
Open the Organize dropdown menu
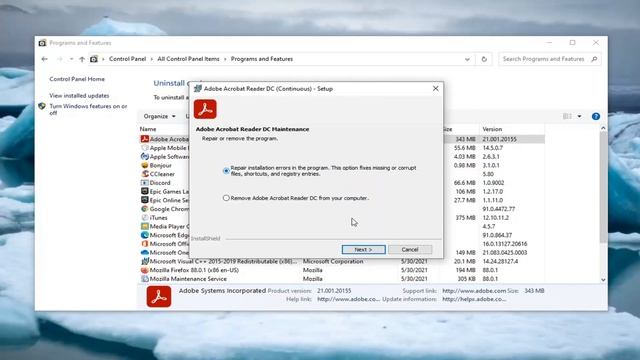160,116
